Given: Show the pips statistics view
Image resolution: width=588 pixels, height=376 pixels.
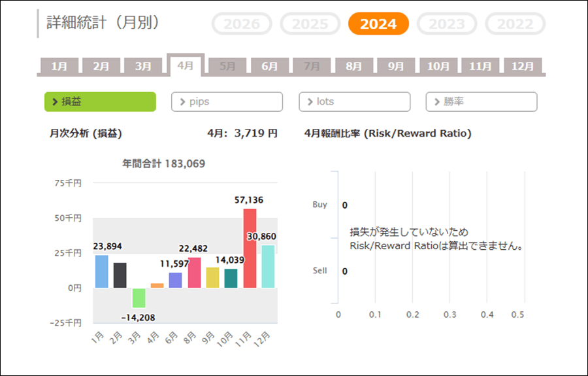Looking at the screenshot, I should (x=227, y=102).
